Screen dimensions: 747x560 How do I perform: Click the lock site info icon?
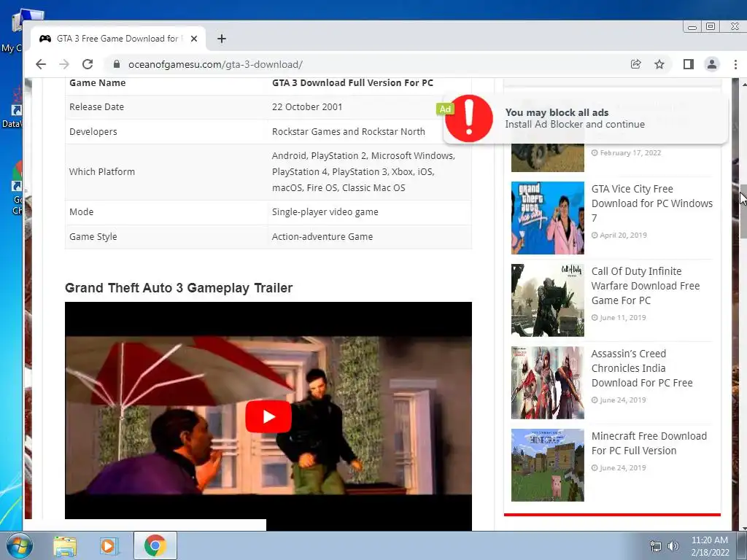(116, 64)
